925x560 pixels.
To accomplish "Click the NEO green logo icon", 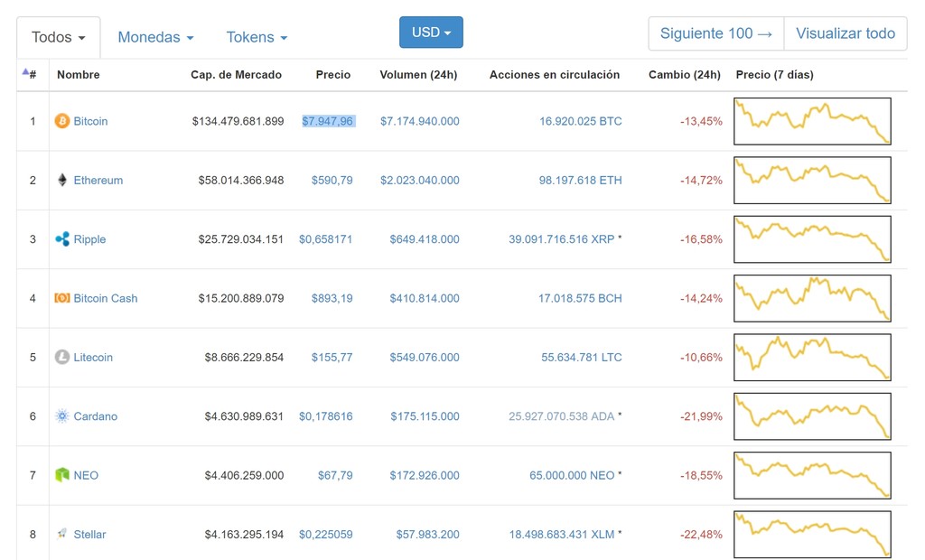I will (x=62, y=475).
